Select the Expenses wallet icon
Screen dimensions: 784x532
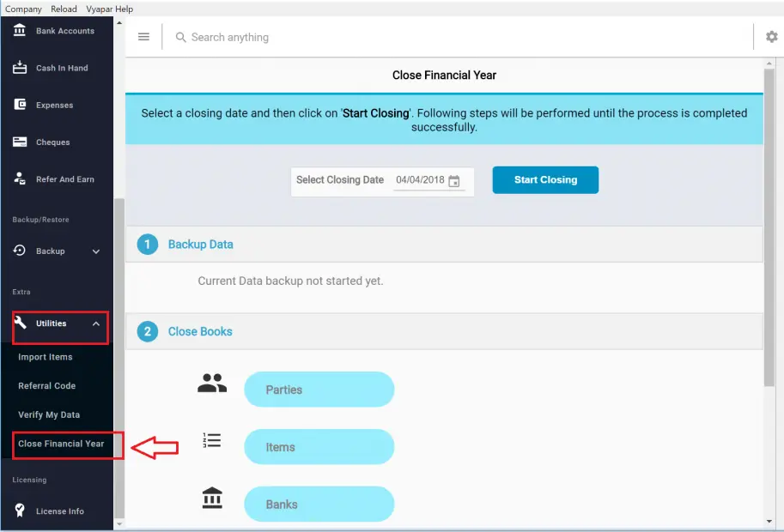tap(20, 105)
